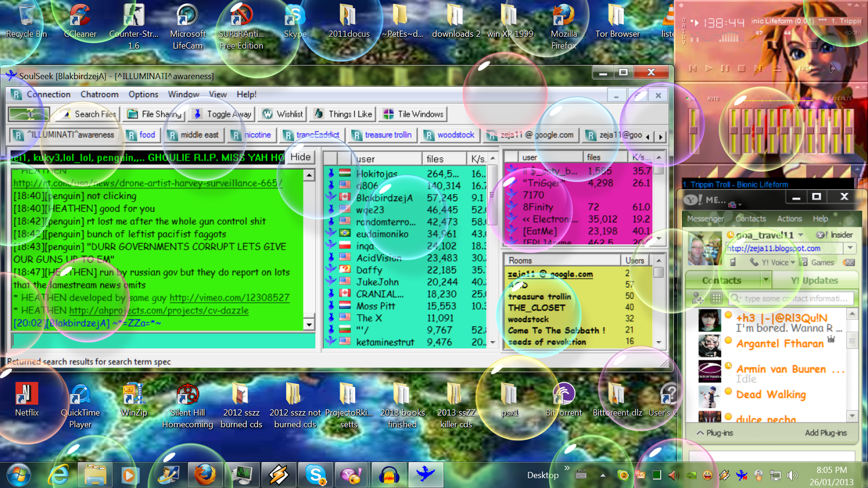Show hidden system tray icons
Screen dimensions: 868x488
click(603, 476)
